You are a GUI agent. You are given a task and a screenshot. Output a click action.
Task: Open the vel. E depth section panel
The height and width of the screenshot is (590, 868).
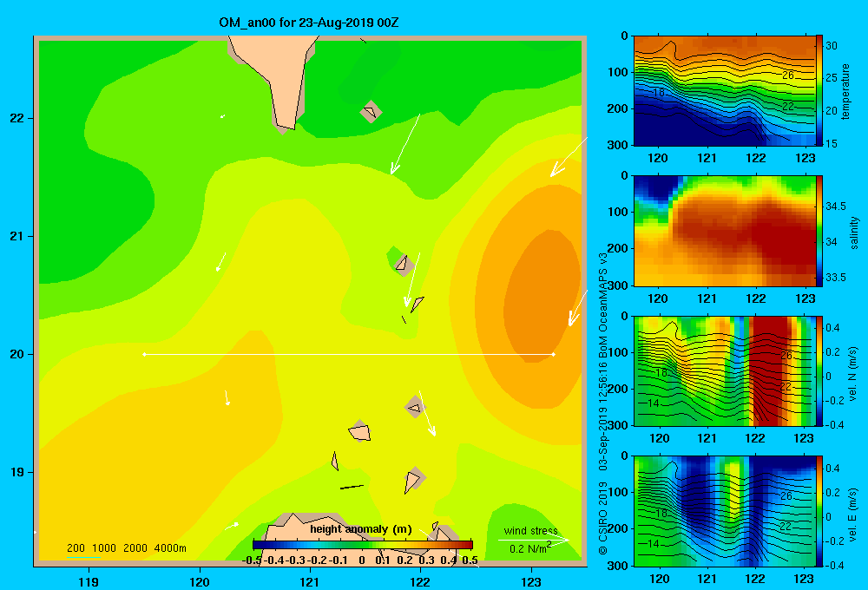[724, 511]
